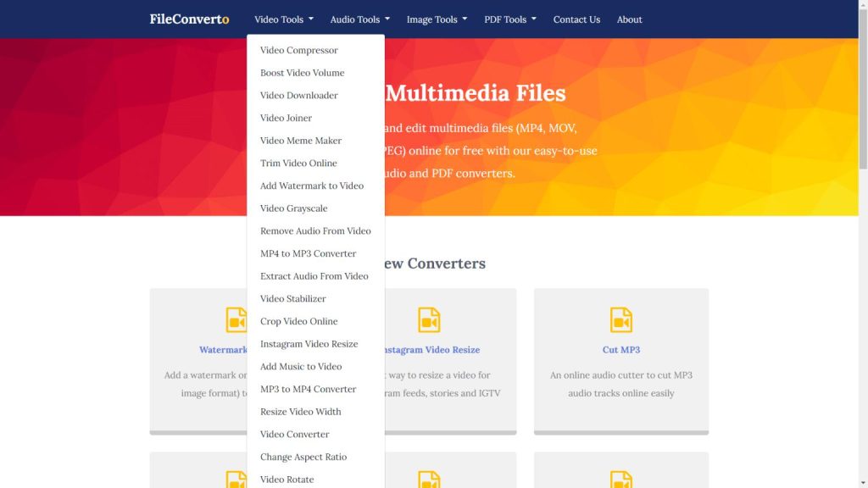Click the FileConverto logo in the header

pos(189,19)
